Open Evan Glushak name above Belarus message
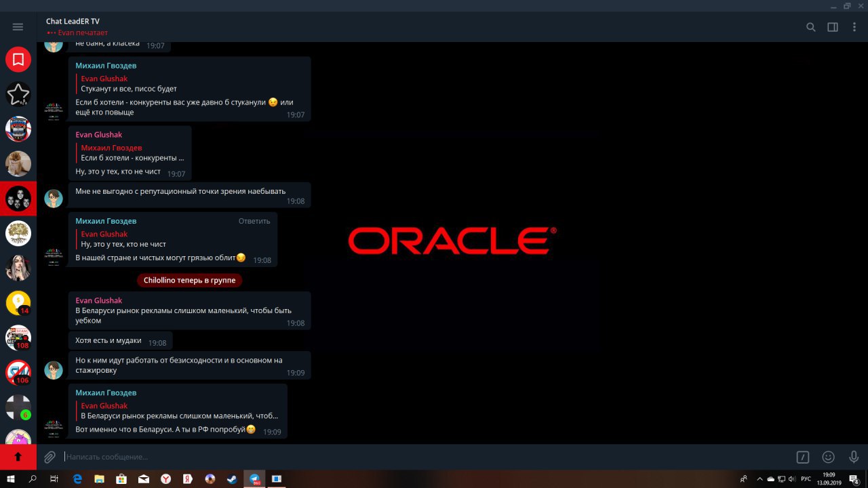 point(99,300)
